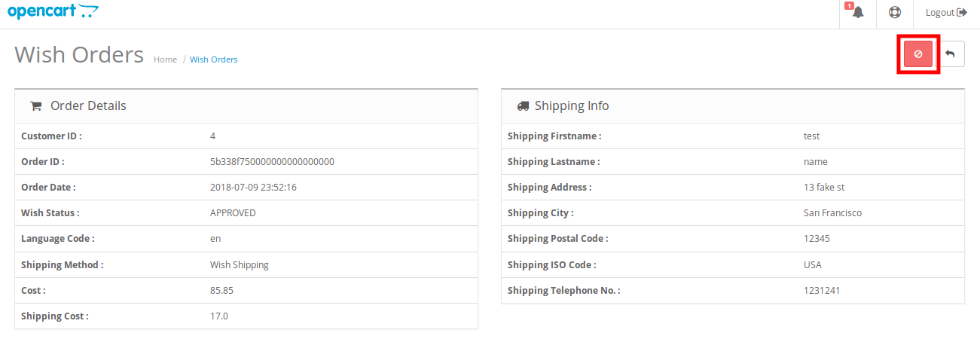Screen dimensions: 980x339
Task: Click the red notification count badge
Action: 849,6
